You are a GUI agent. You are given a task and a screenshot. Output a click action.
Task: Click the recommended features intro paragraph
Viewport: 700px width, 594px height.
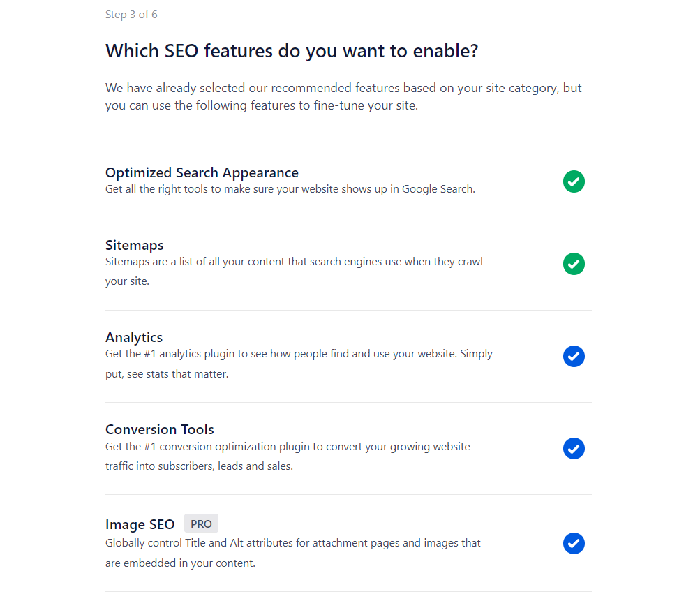click(343, 97)
